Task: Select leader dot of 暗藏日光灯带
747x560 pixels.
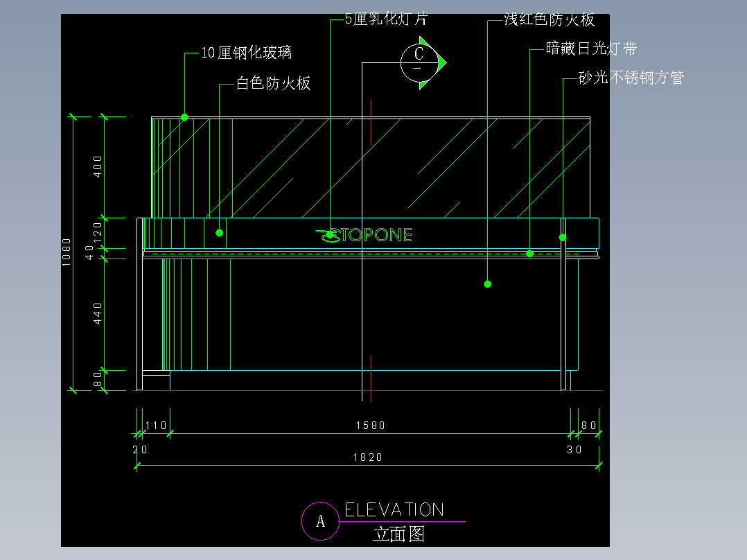Action: pyautogui.click(x=529, y=254)
